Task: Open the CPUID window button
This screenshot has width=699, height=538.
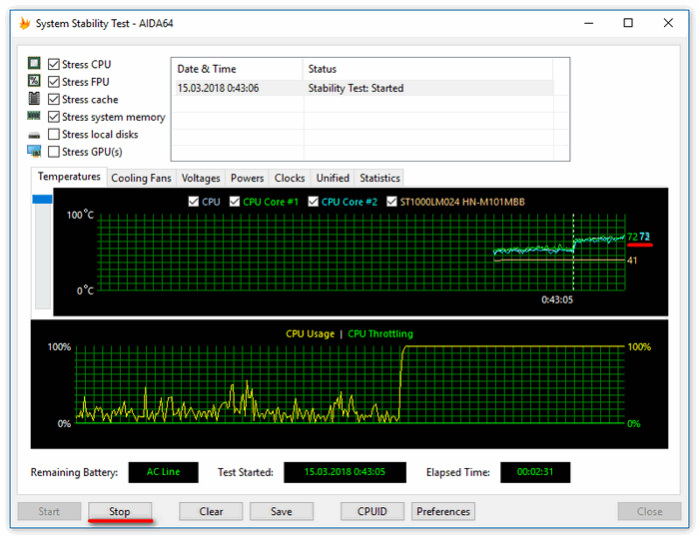Action: click(372, 511)
